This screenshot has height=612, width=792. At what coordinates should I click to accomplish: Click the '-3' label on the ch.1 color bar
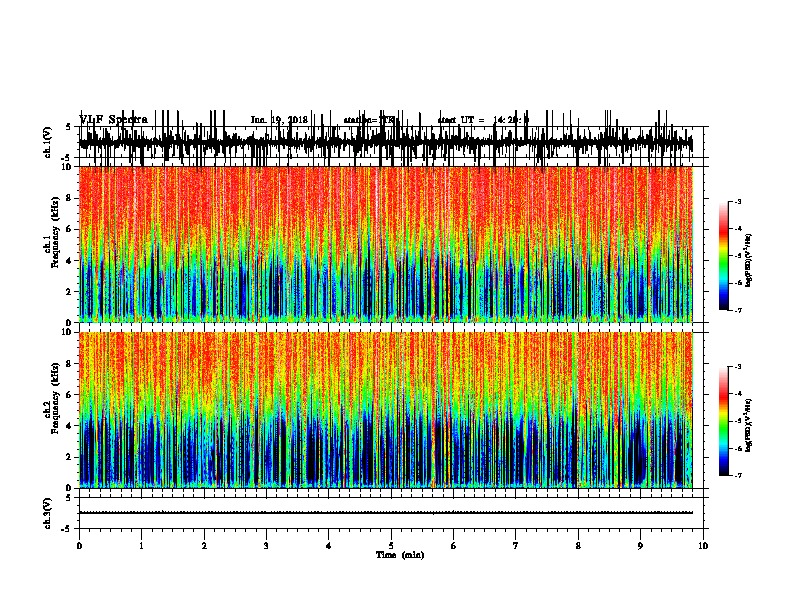click(737, 201)
